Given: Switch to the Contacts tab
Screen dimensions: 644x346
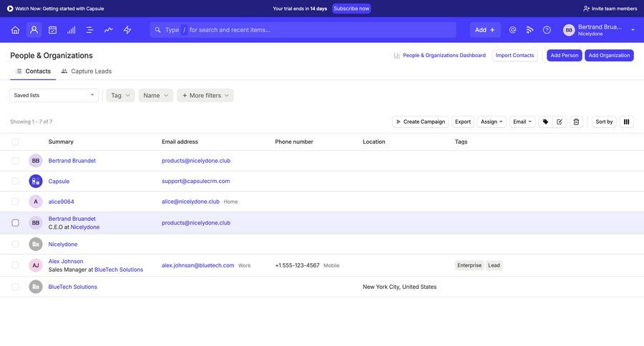Looking at the screenshot, I should point(33,71).
